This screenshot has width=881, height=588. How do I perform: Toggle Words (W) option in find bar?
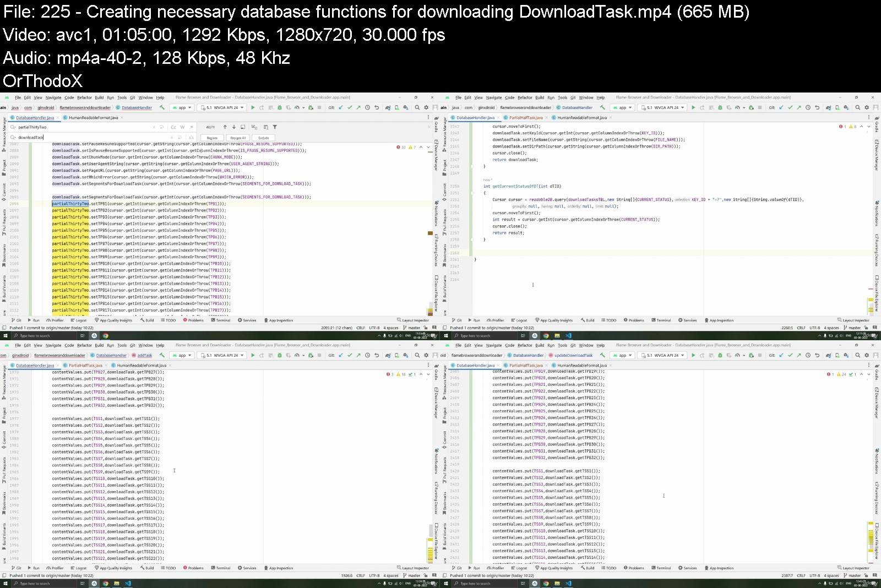click(x=182, y=127)
